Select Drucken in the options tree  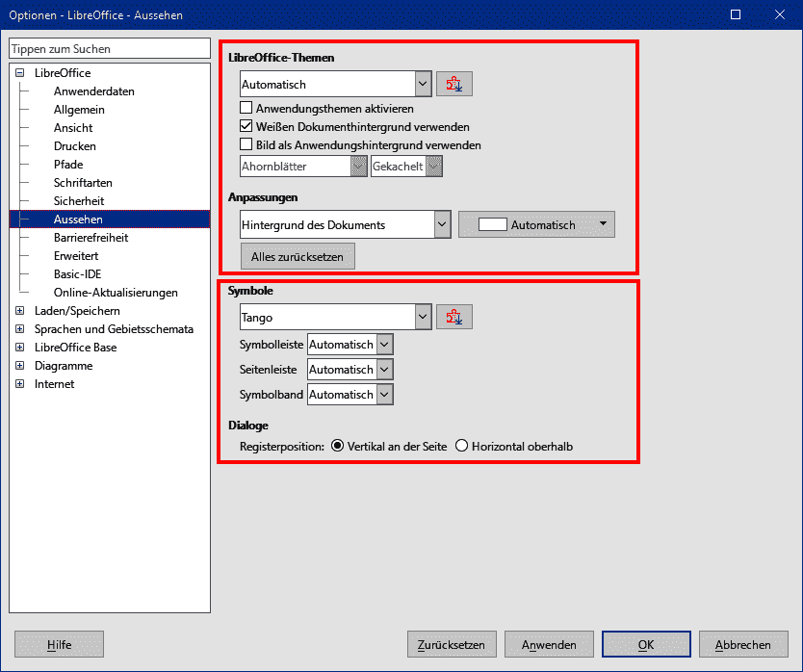coord(75,146)
